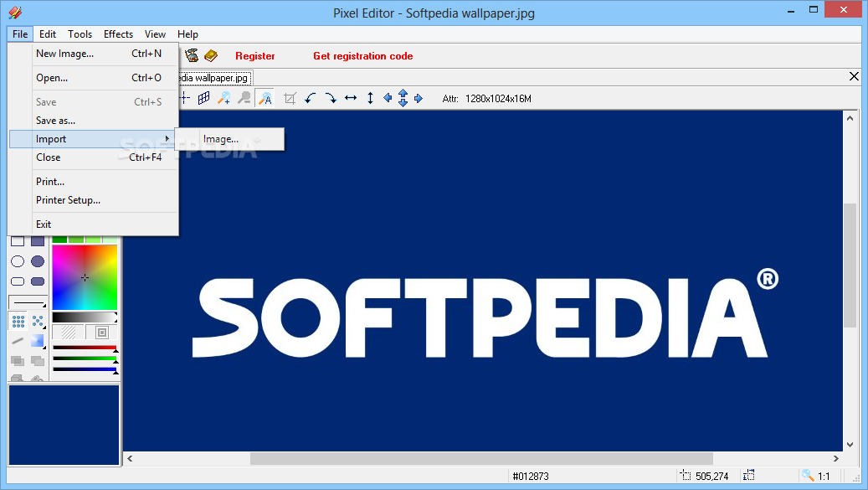
Task: Select the filled rectangle tool
Action: 38,241
